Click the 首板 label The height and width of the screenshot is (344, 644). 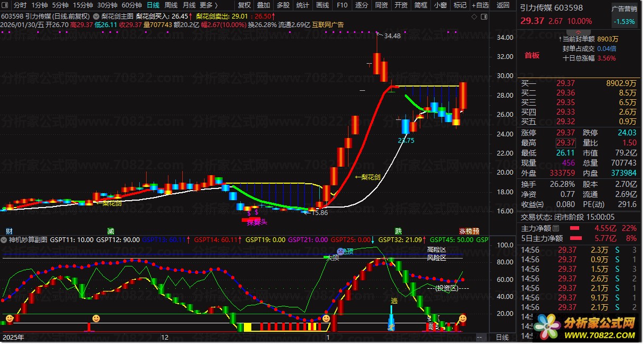pyautogui.click(x=532, y=55)
